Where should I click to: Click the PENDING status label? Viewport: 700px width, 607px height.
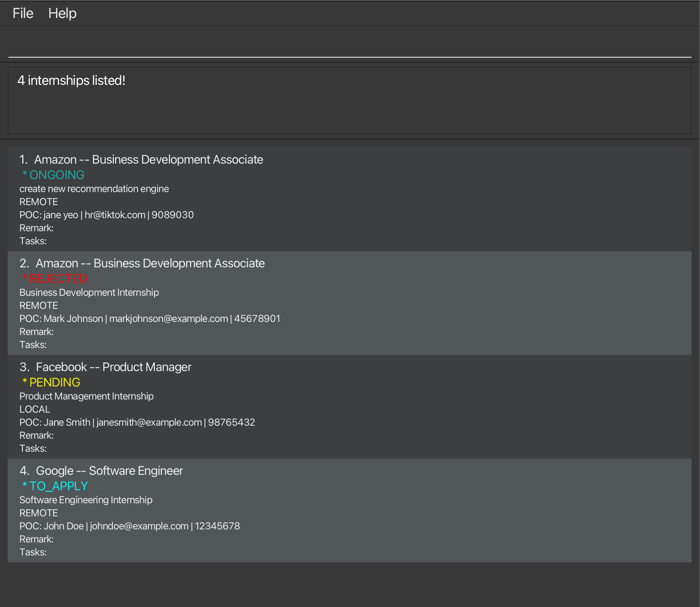click(x=55, y=382)
